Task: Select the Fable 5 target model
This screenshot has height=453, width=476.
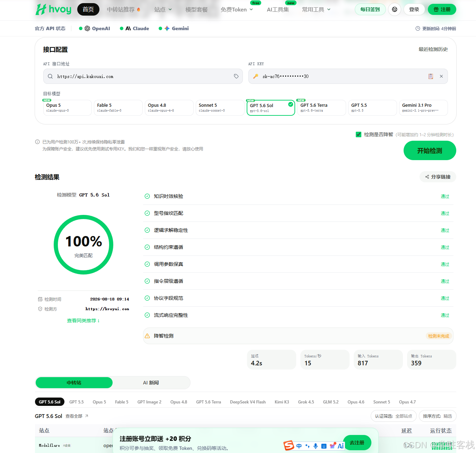Action: (118, 107)
